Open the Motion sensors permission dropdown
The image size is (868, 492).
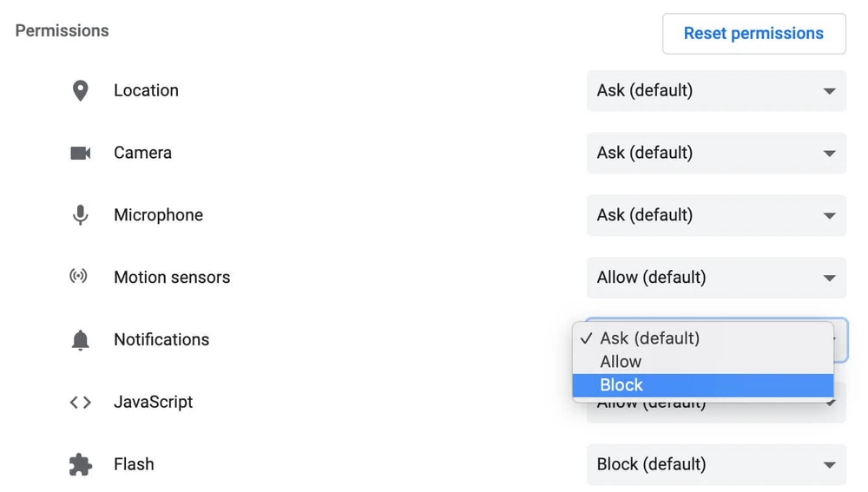point(716,278)
